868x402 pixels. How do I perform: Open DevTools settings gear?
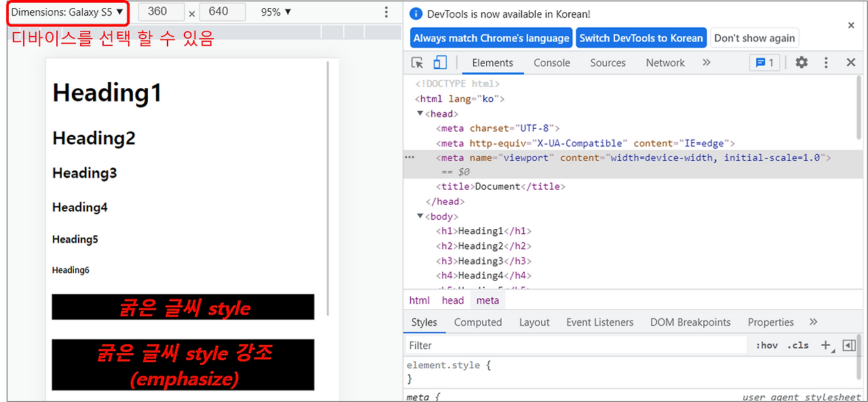pyautogui.click(x=802, y=63)
